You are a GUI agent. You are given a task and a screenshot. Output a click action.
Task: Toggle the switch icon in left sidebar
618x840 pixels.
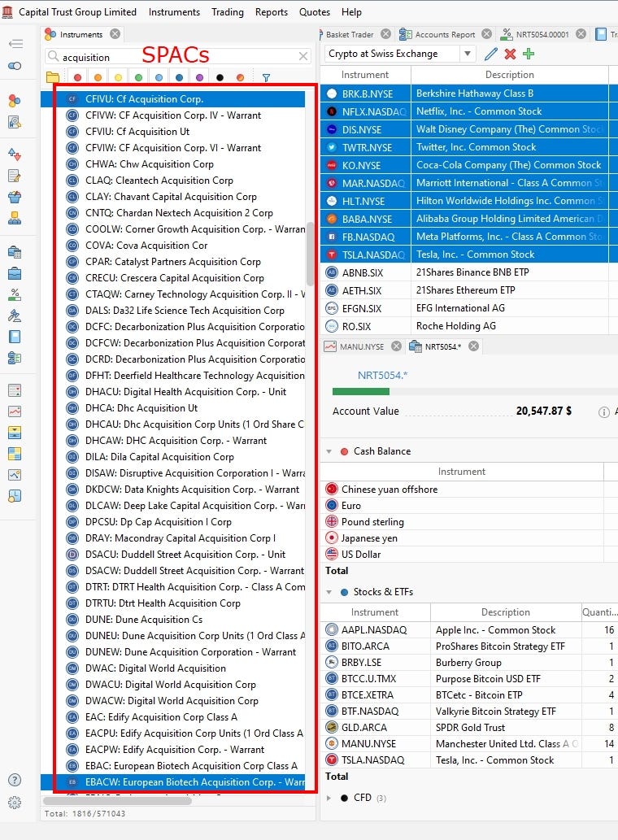tap(15, 66)
